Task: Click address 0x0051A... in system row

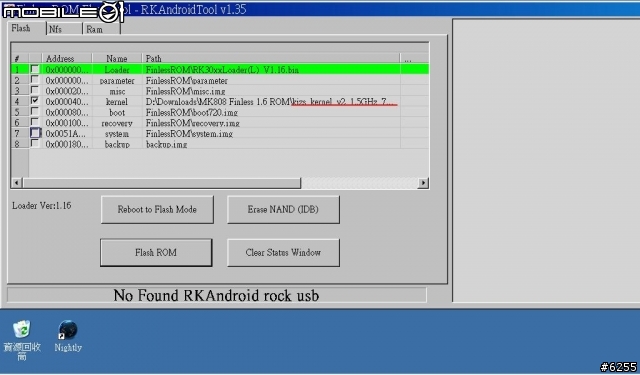Action: [x=66, y=133]
